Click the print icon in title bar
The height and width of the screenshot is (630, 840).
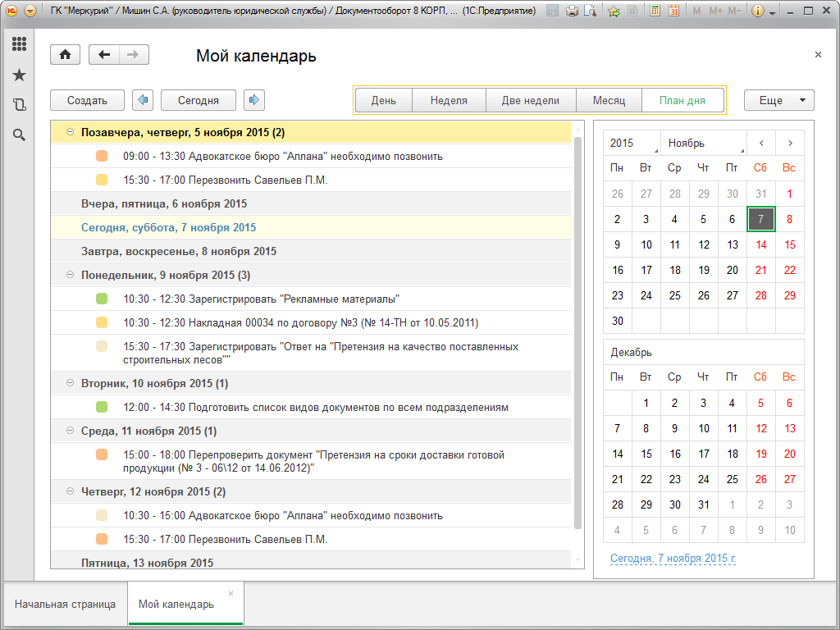(x=573, y=11)
